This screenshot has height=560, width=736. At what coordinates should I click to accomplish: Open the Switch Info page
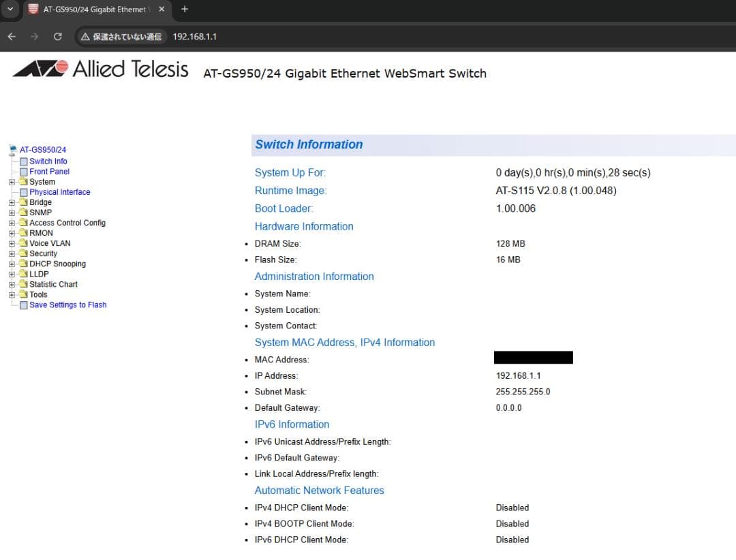tap(48, 161)
